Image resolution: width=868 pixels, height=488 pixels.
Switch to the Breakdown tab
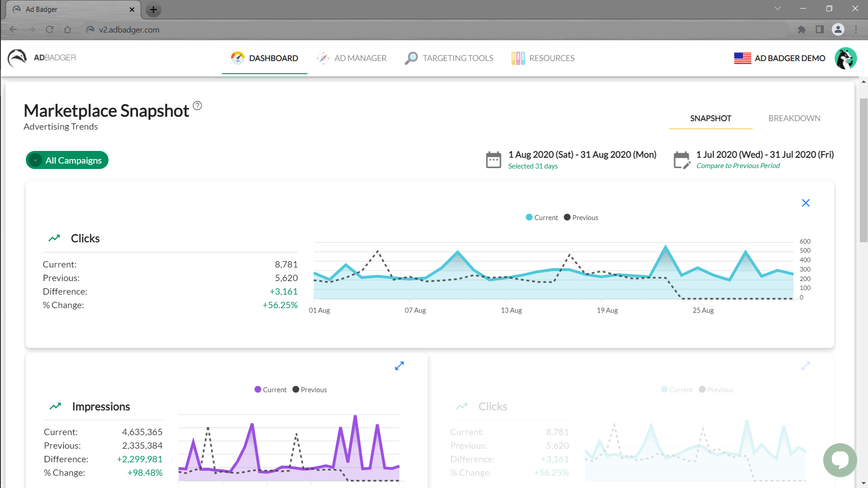[x=794, y=118]
